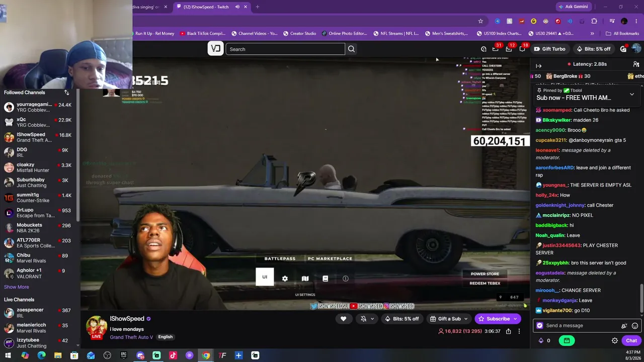Launch Epic Games from the taskbar
644x362 pixels.
click(123, 355)
